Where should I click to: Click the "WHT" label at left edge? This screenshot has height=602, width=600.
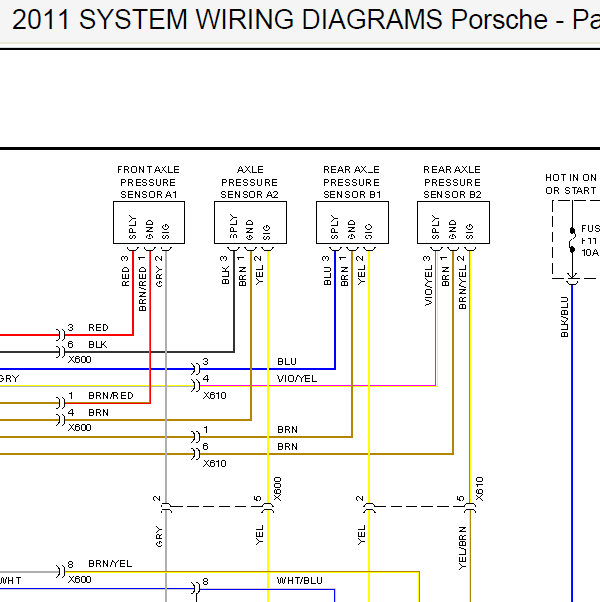point(10,581)
